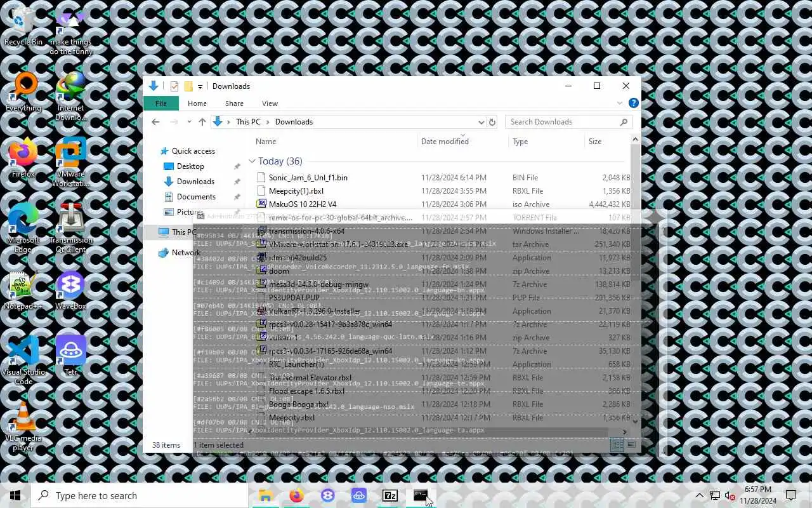Show hidden system tray icons chevron
The height and width of the screenshot is (508, 812).
(x=700, y=495)
